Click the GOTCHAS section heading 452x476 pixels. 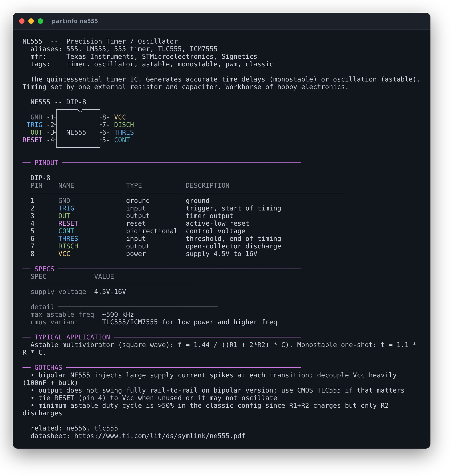[x=48, y=368]
